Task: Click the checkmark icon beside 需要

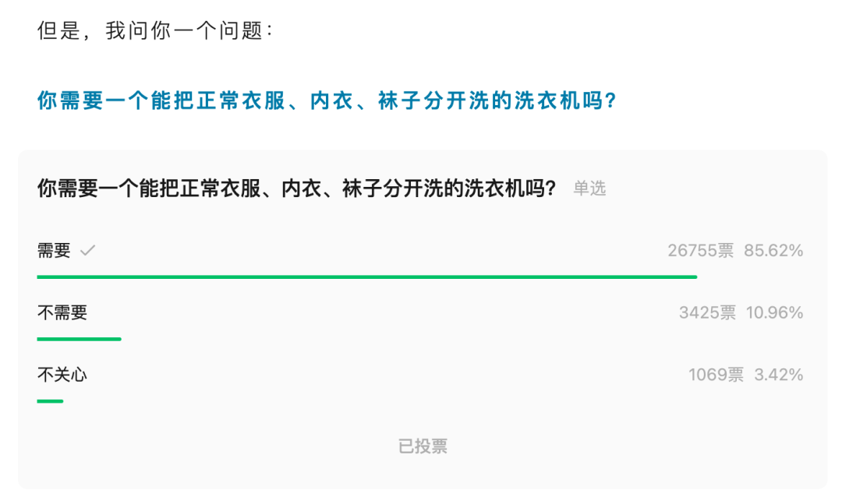Action: coord(87,251)
